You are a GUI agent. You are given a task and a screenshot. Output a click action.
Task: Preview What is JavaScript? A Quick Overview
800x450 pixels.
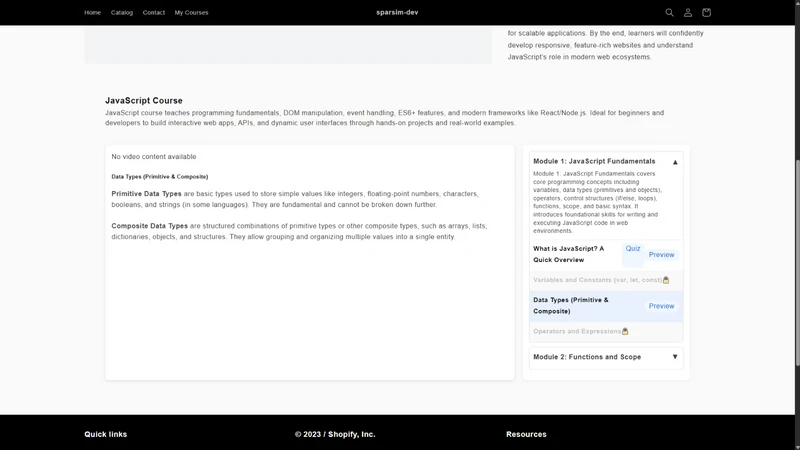pos(661,254)
